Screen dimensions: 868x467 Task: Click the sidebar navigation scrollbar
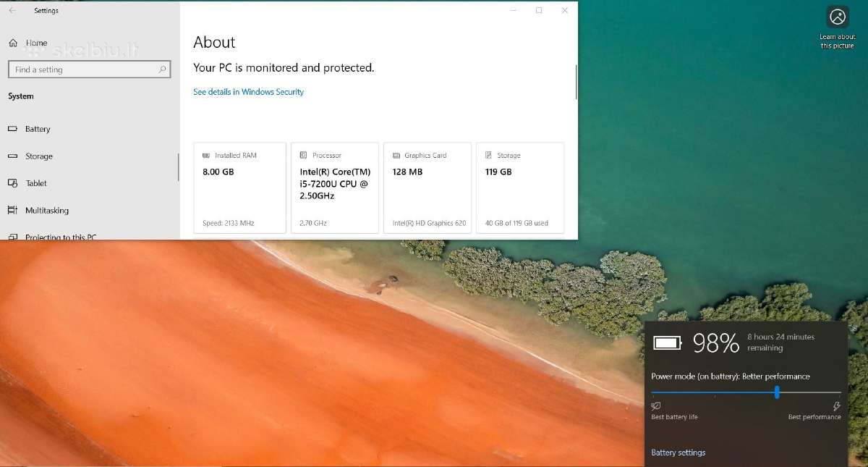pos(178,167)
